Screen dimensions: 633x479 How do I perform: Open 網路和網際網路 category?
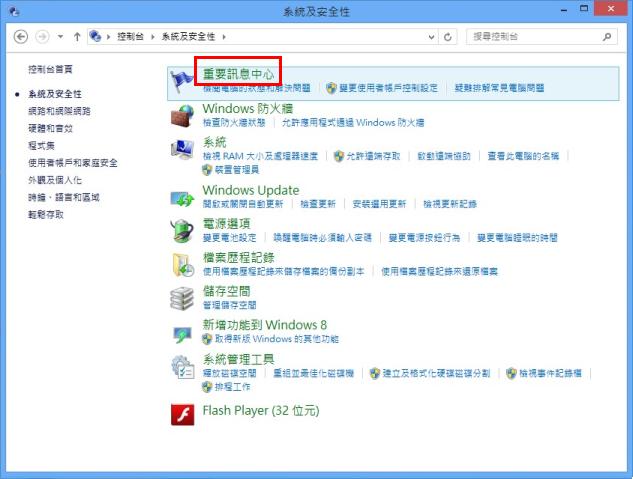[59, 111]
